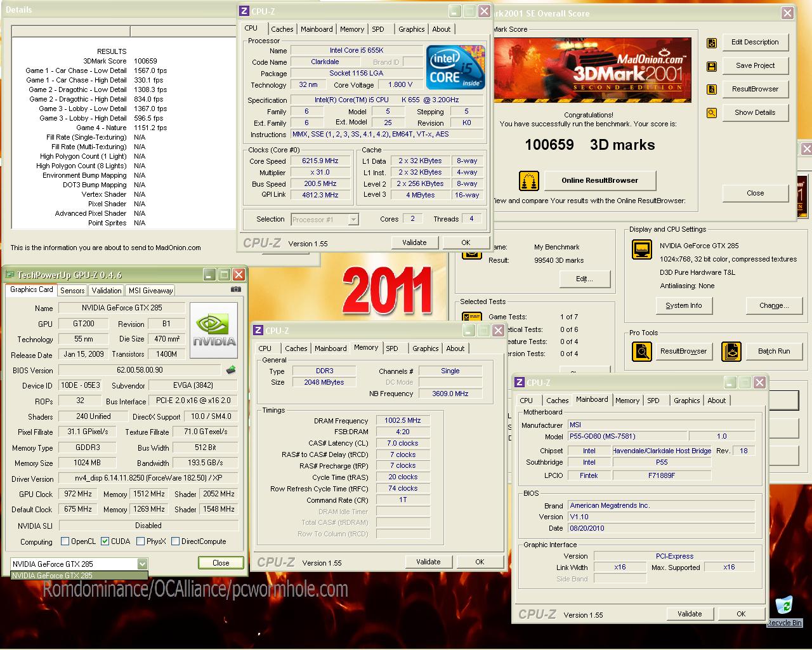Open the SPD tab in top CPU-Z window
Image resolution: width=812 pixels, height=650 pixels.
(378, 29)
